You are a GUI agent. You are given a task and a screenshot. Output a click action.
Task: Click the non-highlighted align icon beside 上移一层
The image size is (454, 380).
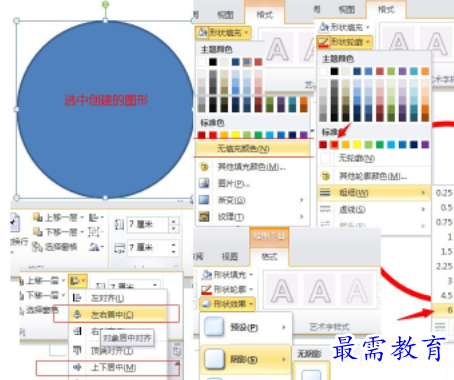(x=96, y=218)
